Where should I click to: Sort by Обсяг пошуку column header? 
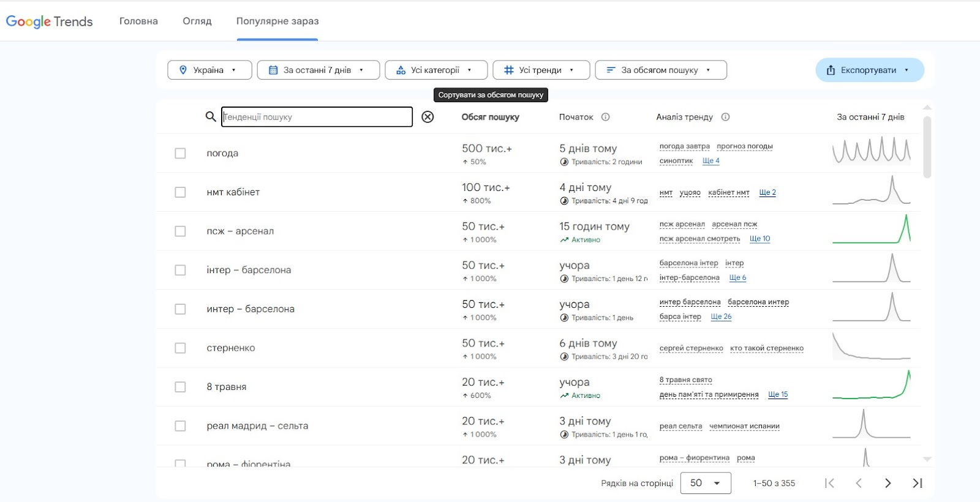coord(490,117)
